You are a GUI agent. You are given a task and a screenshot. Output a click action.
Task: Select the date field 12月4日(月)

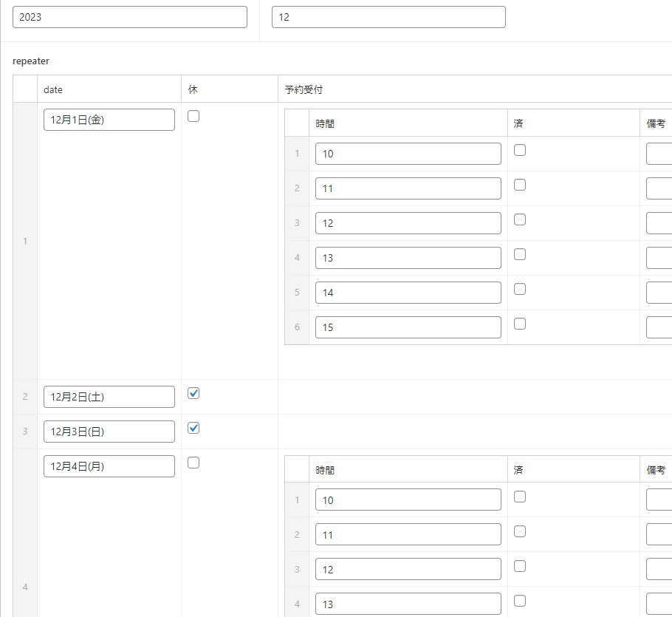[109, 466]
